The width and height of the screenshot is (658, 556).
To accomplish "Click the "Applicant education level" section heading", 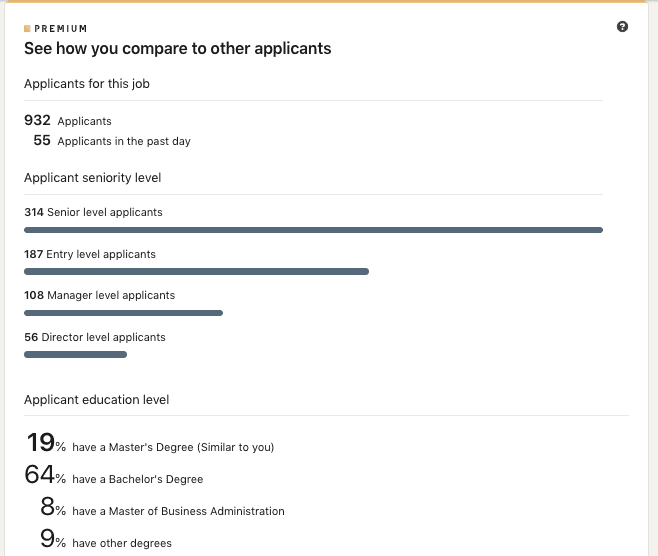I will (96, 399).
